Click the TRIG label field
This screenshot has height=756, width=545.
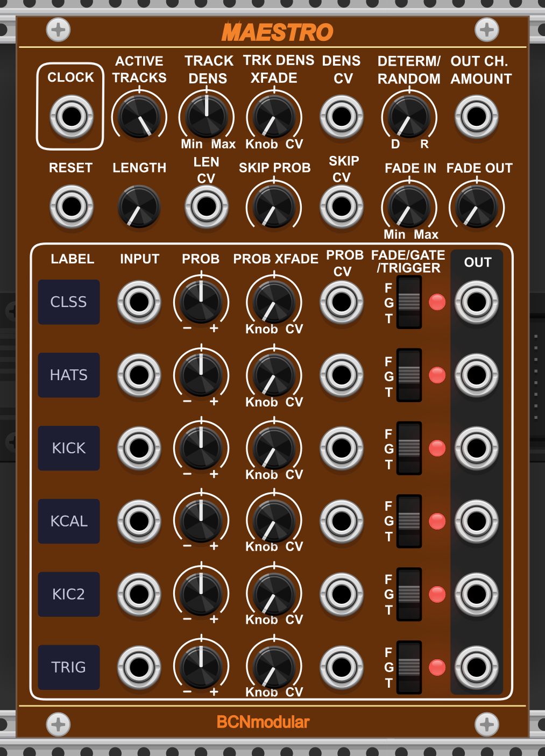pyautogui.click(x=69, y=667)
